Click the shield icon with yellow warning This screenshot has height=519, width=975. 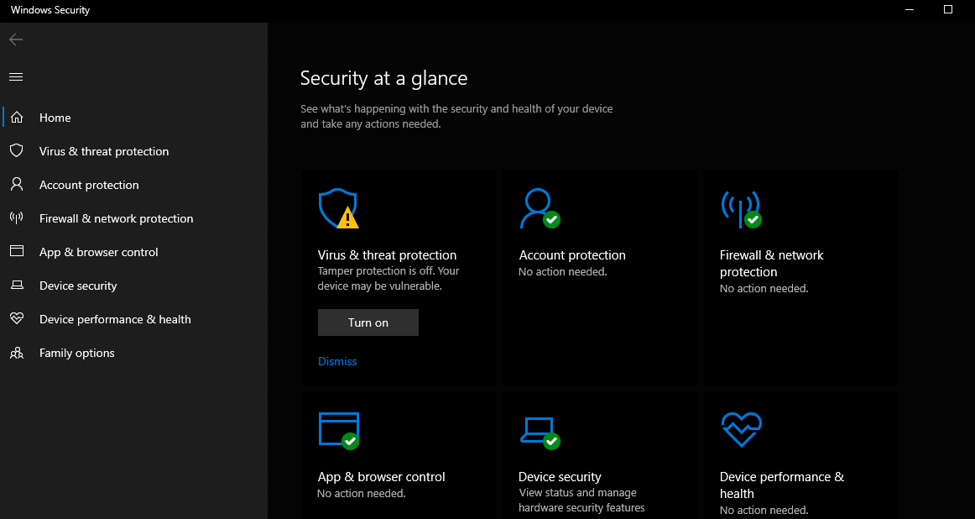tap(338, 209)
